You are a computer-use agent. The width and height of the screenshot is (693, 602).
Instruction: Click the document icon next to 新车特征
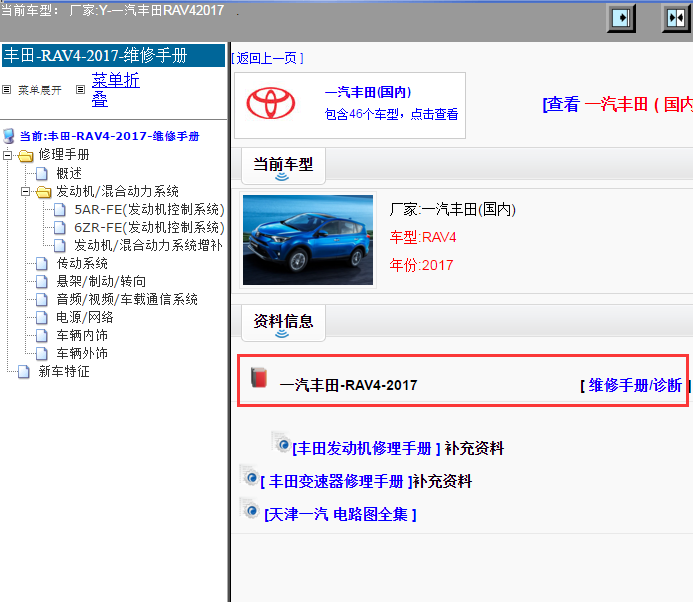tap(24, 372)
